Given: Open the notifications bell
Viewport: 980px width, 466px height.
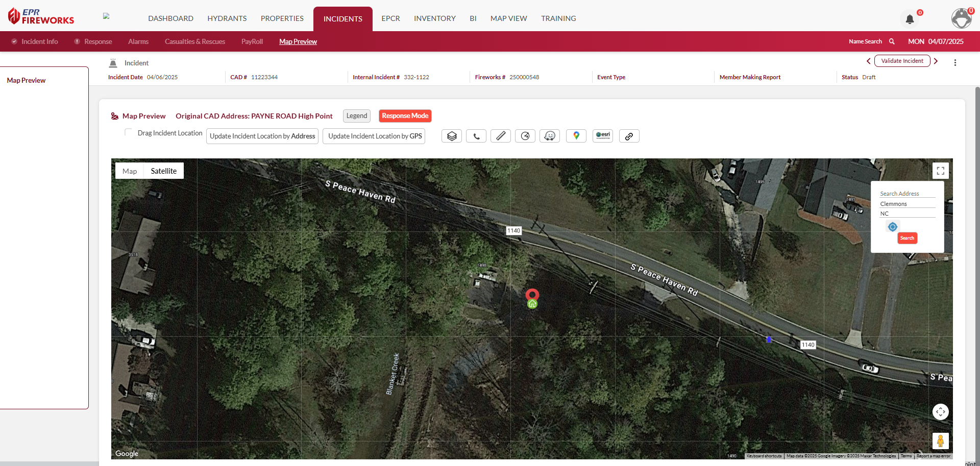Looking at the screenshot, I should pyautogui.click(x=910, y=19).
